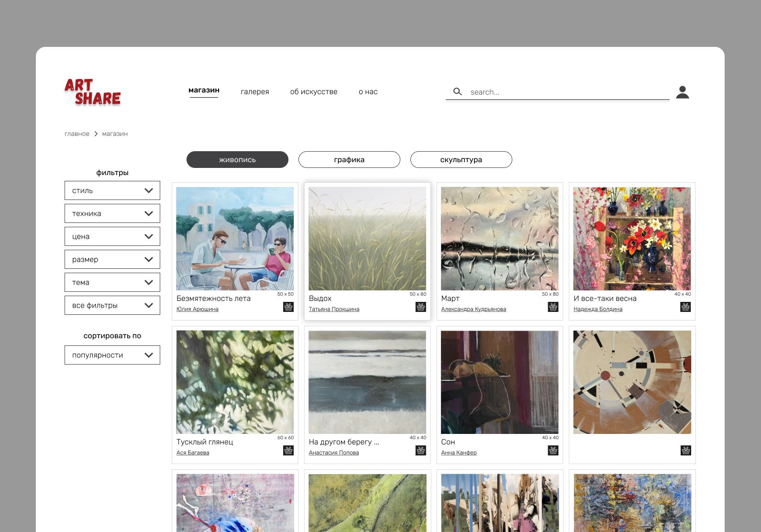Switch to the 'графика' category
761x532 pixels.
349,160
